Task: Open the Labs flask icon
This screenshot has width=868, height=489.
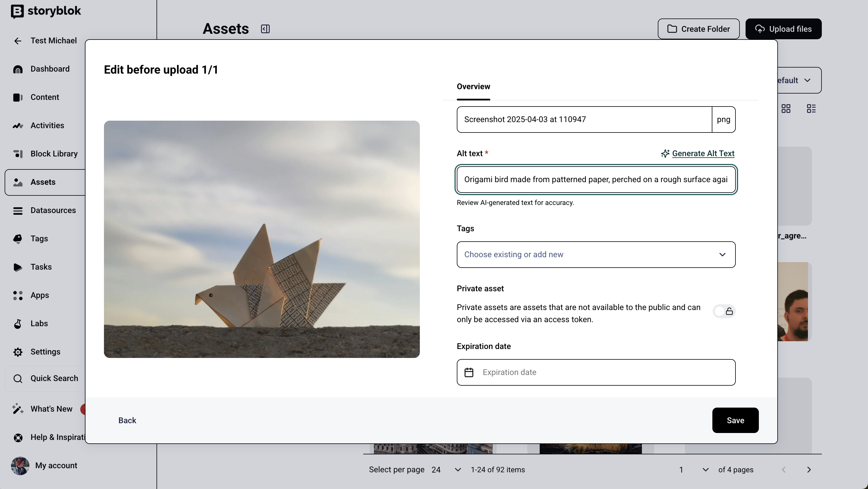Action: point(18,324)
